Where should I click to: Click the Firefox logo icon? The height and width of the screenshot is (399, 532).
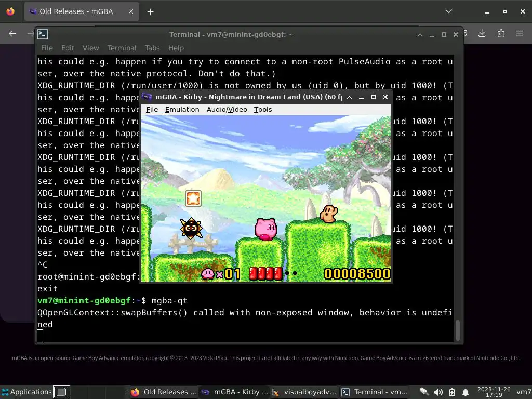(10, 11)
